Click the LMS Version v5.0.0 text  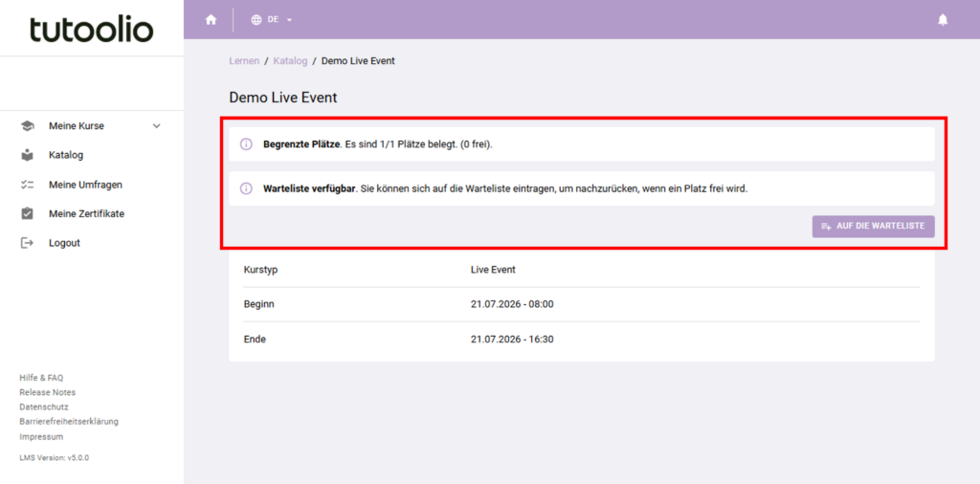pyautogui.click(x=55, y=458)
